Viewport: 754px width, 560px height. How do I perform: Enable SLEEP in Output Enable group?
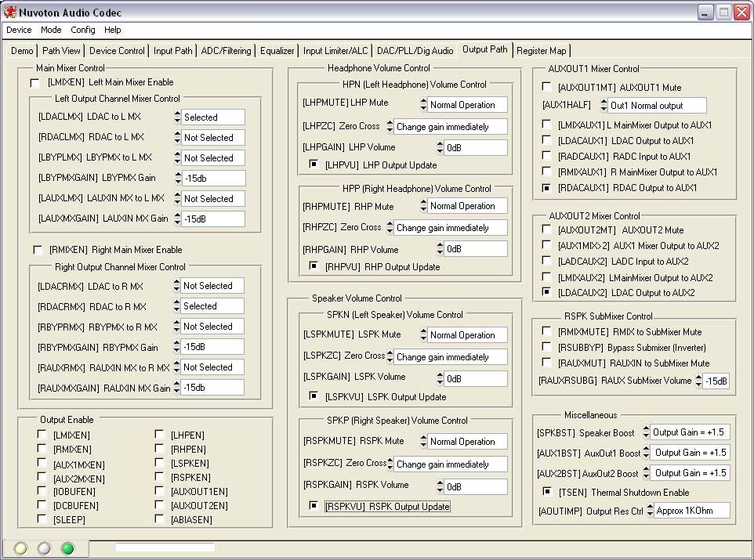pyautogui.click(x=42, y=519)
